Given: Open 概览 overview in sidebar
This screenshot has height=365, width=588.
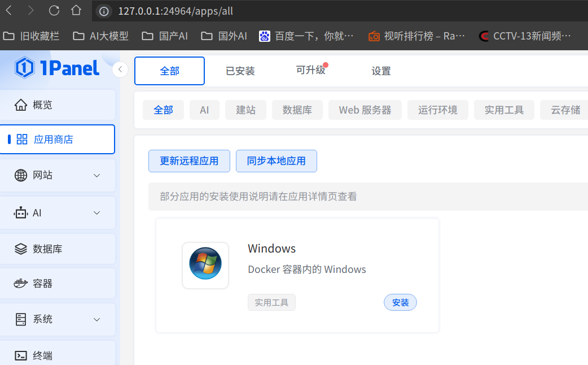Looking at the screenshot, I should pyautogui.click(x=58, y=105).
